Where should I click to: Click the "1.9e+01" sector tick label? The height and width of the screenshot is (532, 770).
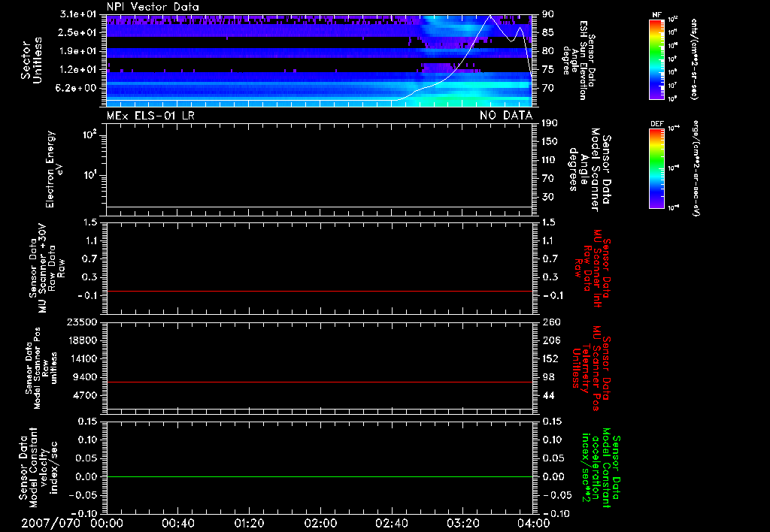pyautogui.click(x=77, y=51)
